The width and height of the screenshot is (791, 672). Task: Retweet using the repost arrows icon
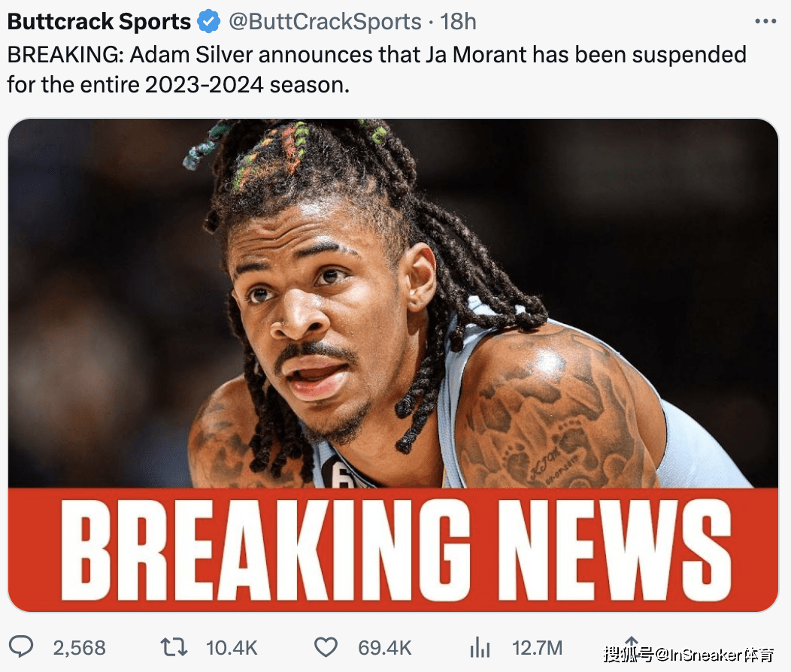174,647
